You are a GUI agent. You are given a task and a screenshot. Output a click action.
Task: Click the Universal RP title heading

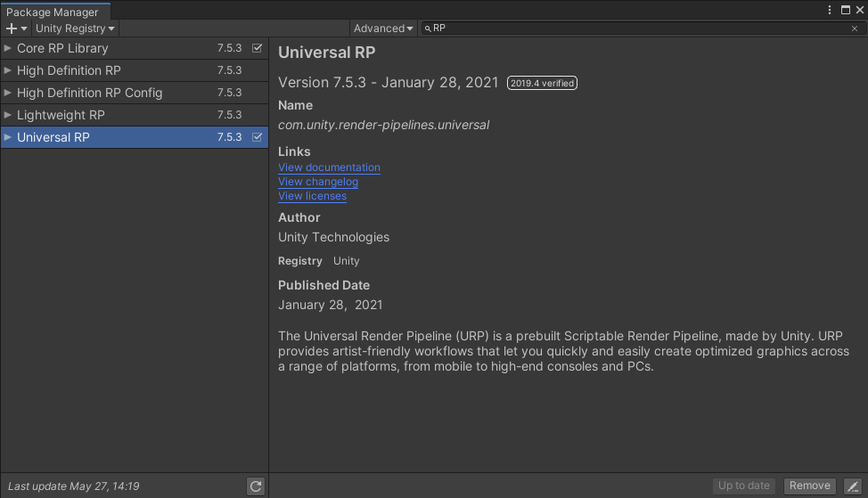(x=326, y=53)
